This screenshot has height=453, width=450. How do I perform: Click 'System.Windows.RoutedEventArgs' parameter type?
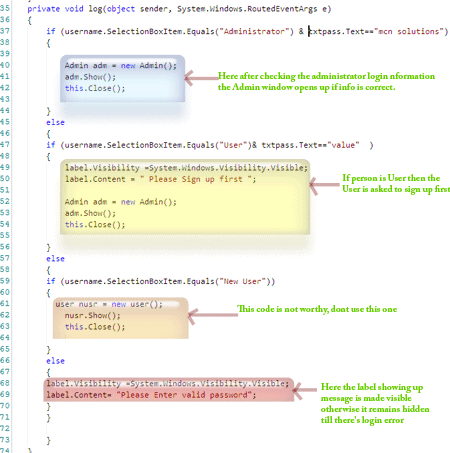tap(247, 9)
